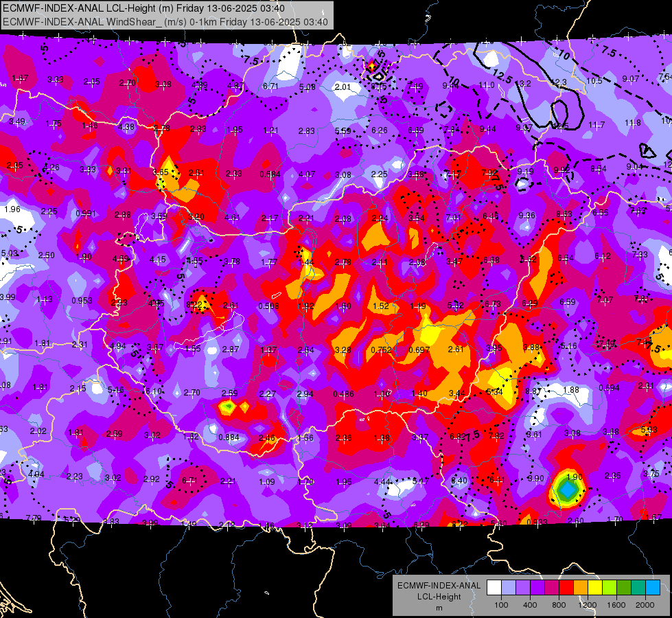This screenshot has width=672, height=618.
Task: Click grid value 0.697
Action: [419, 350]
